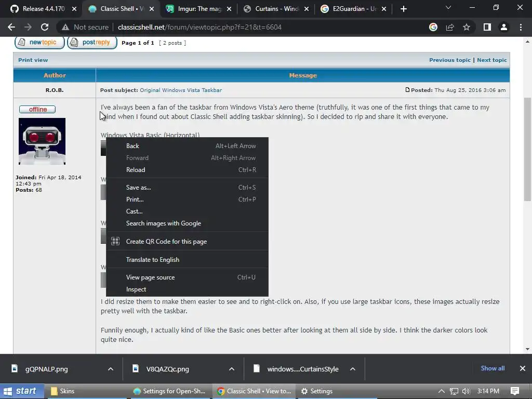Viewport: 532px width, 399px height.
Task: Share this page via share icon
Action: [450, 27]
